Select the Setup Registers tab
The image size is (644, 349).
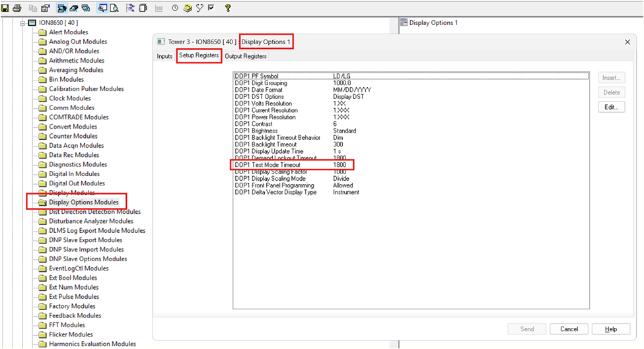pos(199,55)
